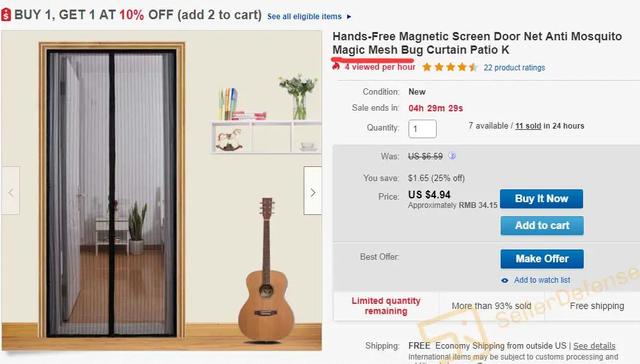This screenshot has height=364, width=640.
Task: Expand the See all eligible items arrow
Action: coord(349,17)
